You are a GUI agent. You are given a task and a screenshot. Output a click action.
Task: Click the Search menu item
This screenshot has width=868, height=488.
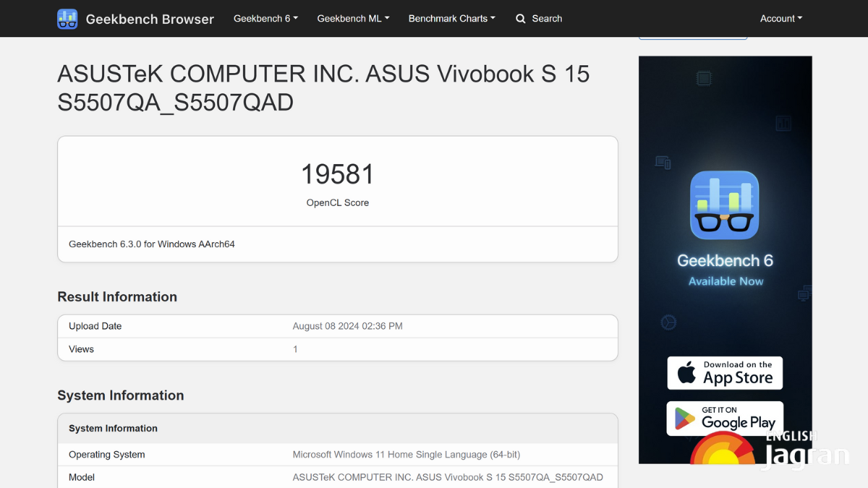[539, 18]
